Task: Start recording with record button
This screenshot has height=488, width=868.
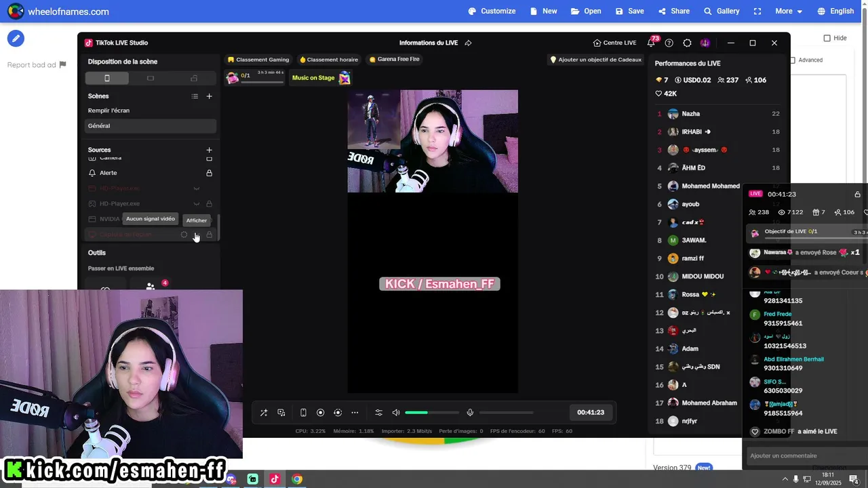Action: (x=321, y=413)
